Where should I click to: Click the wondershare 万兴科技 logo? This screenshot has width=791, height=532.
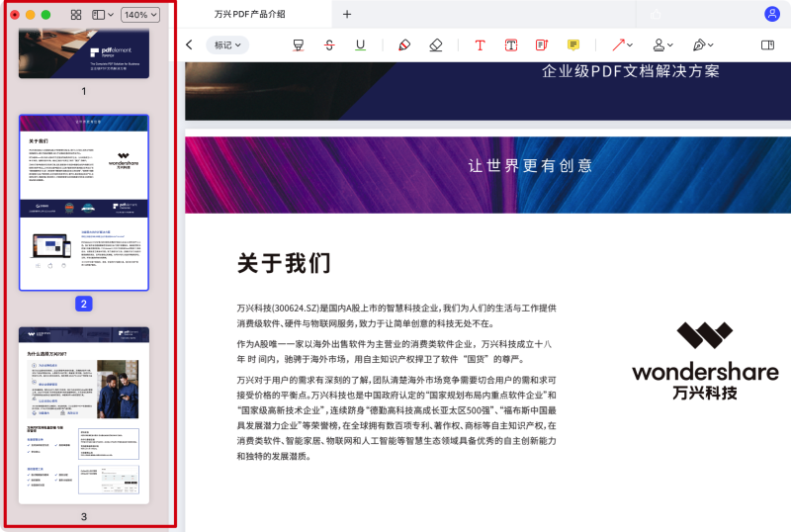point(705,361)
